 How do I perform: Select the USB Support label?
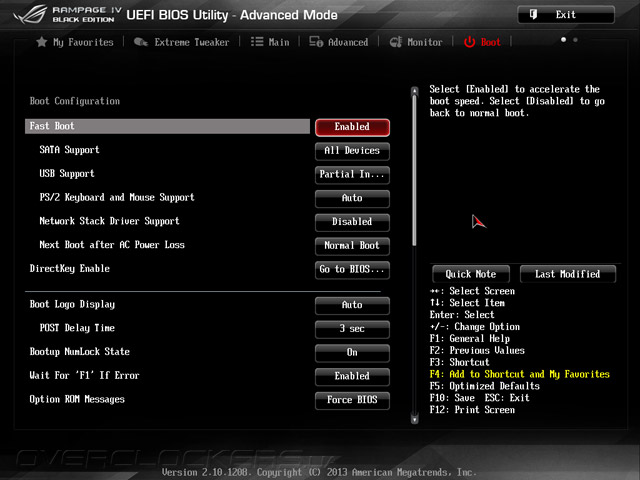click(x=67, y=173)
